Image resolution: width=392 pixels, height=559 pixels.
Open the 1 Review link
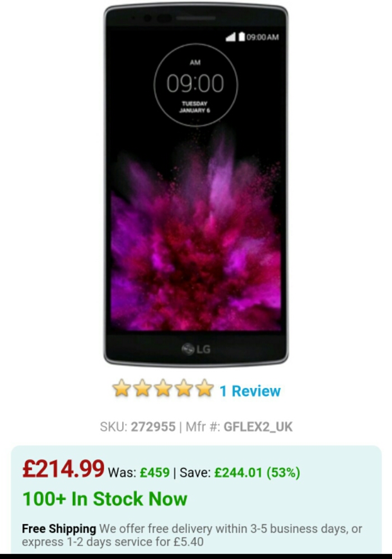250,391
